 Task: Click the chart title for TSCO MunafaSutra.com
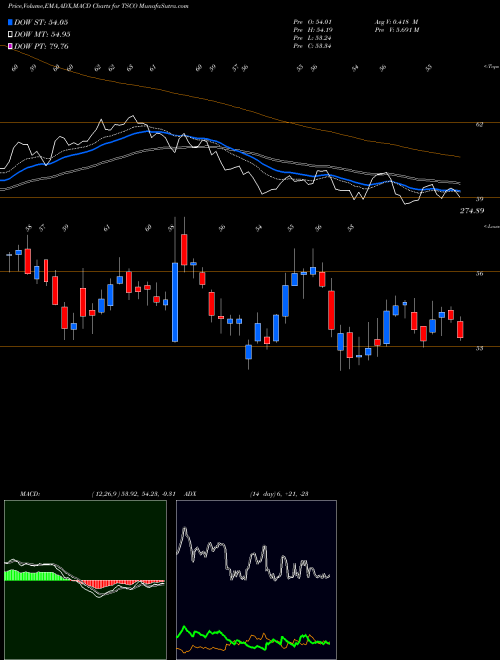click(x=98, y=6)
